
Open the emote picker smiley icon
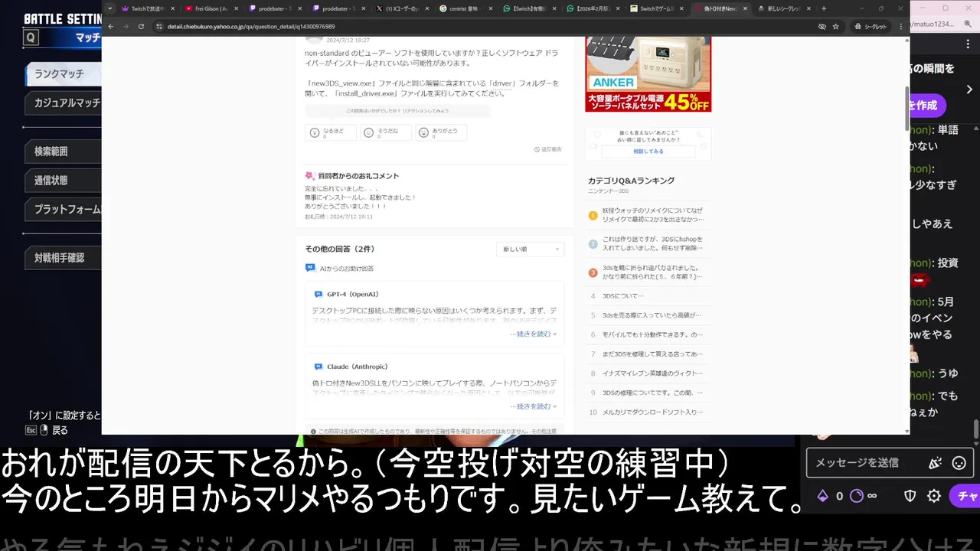(959, 463)
